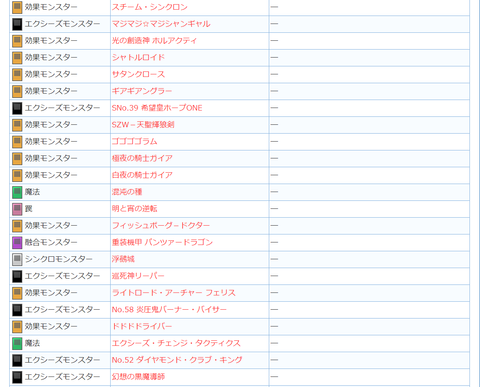Click エクシーズモンスター label in 幻想の黒魔導師 row

62,377
